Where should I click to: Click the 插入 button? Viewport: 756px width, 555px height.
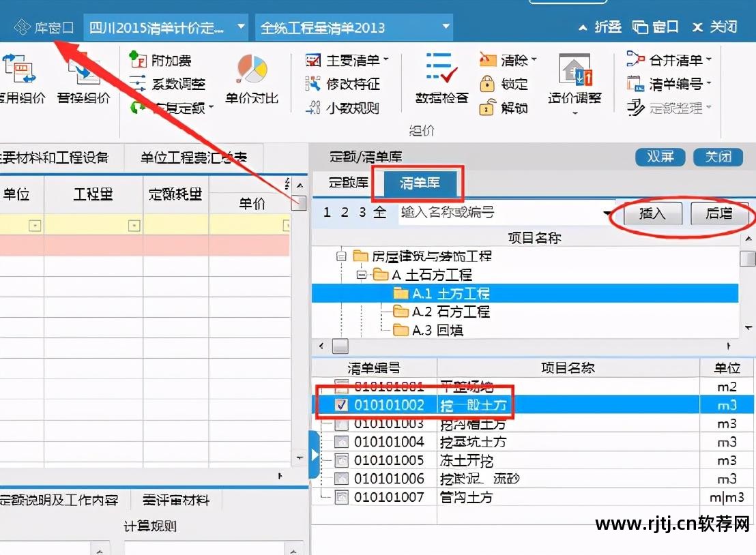tap(653, 213)
